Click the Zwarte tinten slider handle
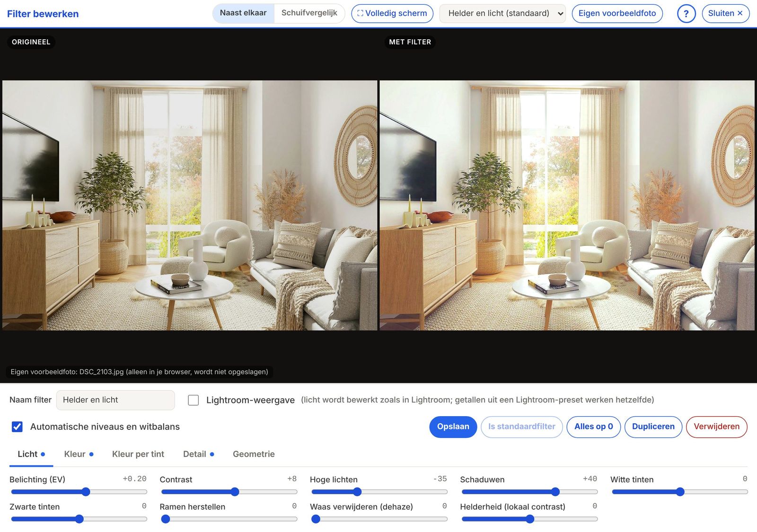Image resolution: width=757 pixels, height=532 pixels. (79, 519)
